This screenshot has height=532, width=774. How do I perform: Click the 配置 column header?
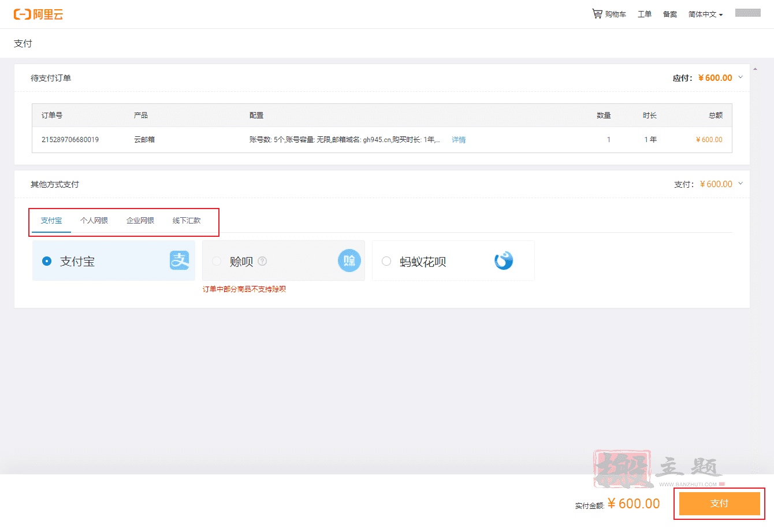click(x=256, y=116)
